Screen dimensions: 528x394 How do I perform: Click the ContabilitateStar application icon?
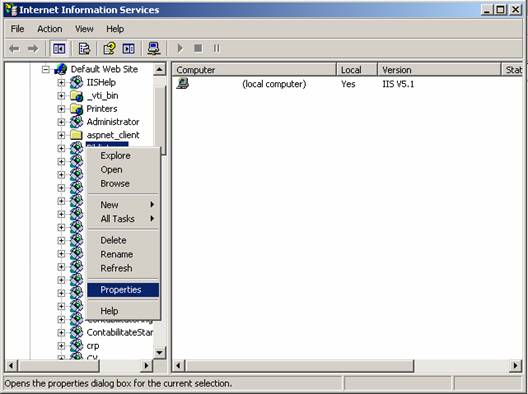click(76, 332)
